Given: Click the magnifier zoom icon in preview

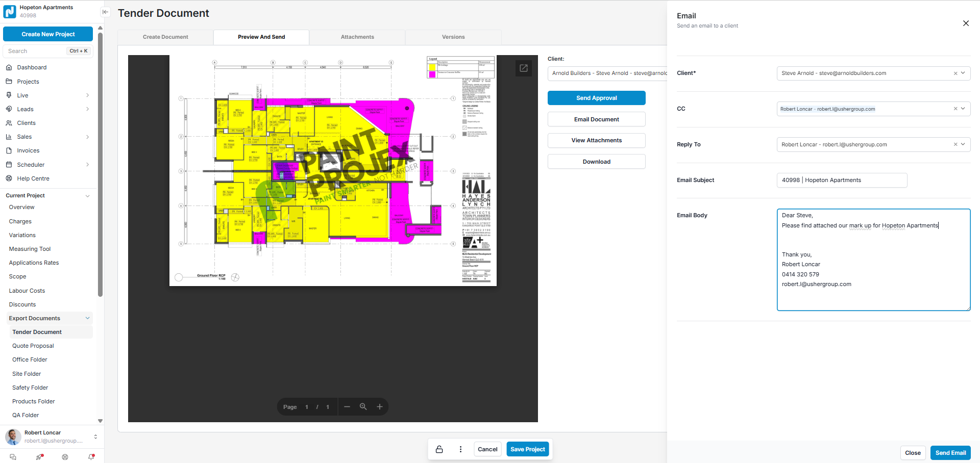Looking at the screenshot, I should [x=363, y=407].
